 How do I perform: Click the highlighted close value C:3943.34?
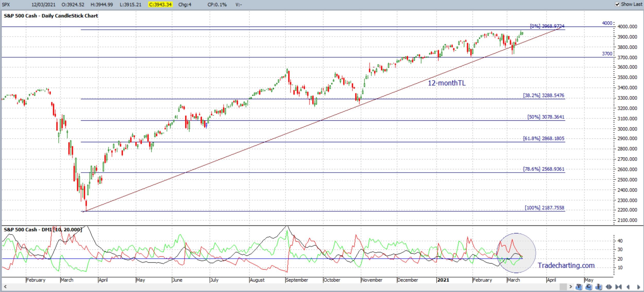[160, 4]
